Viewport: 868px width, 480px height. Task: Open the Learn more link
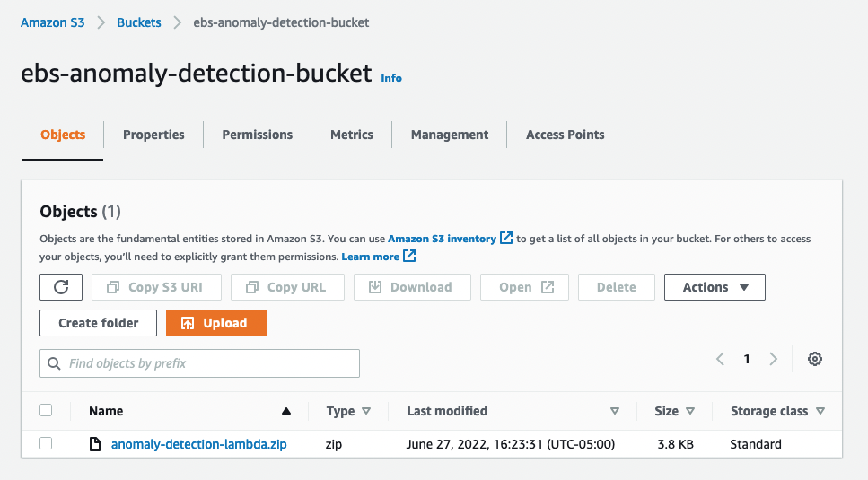point(371,257)
